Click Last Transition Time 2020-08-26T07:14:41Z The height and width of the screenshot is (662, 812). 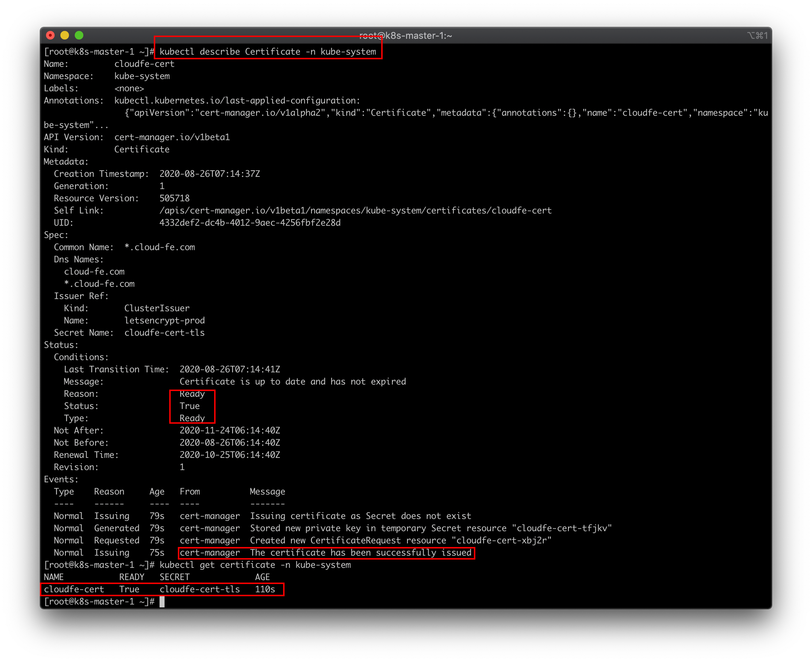click(230, 369)
